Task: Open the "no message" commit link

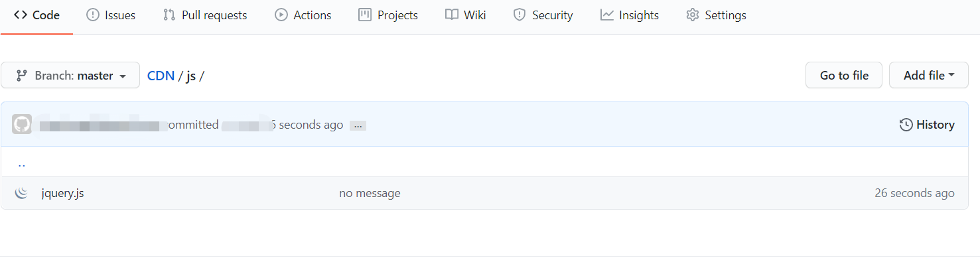Action: pos(370,194)
